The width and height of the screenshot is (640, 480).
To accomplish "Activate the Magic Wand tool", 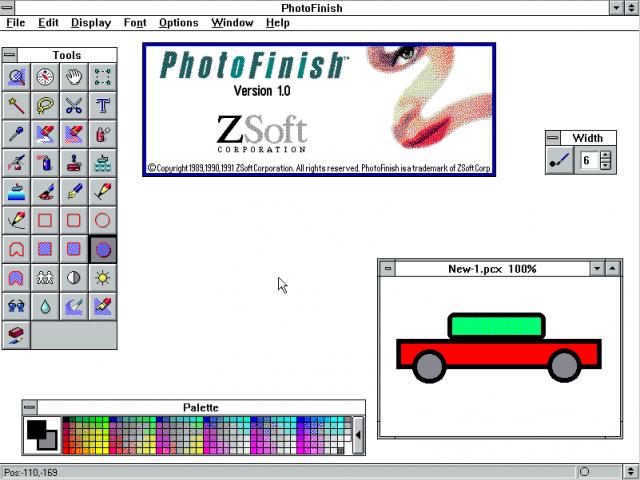I will point(16,105).
